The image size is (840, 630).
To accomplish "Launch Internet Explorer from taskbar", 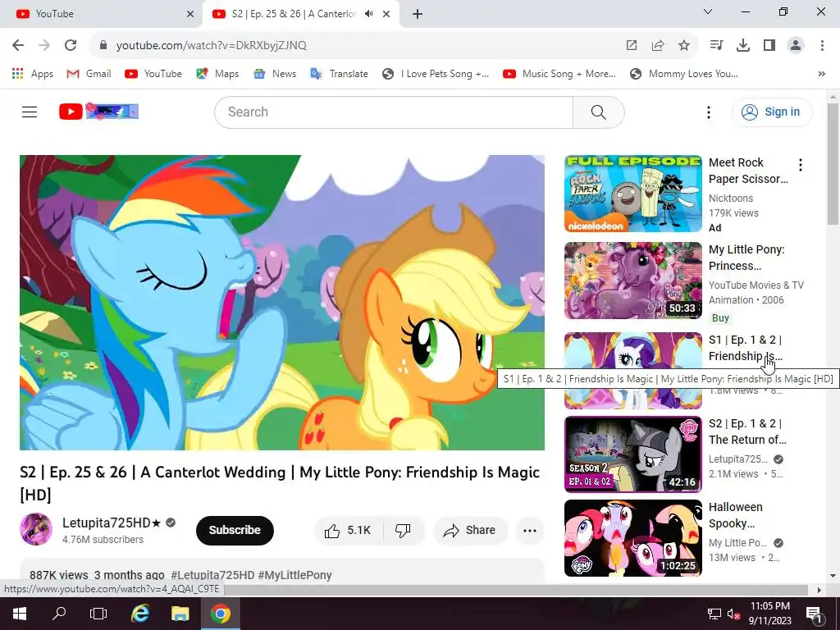I will (x=140, y=614).
